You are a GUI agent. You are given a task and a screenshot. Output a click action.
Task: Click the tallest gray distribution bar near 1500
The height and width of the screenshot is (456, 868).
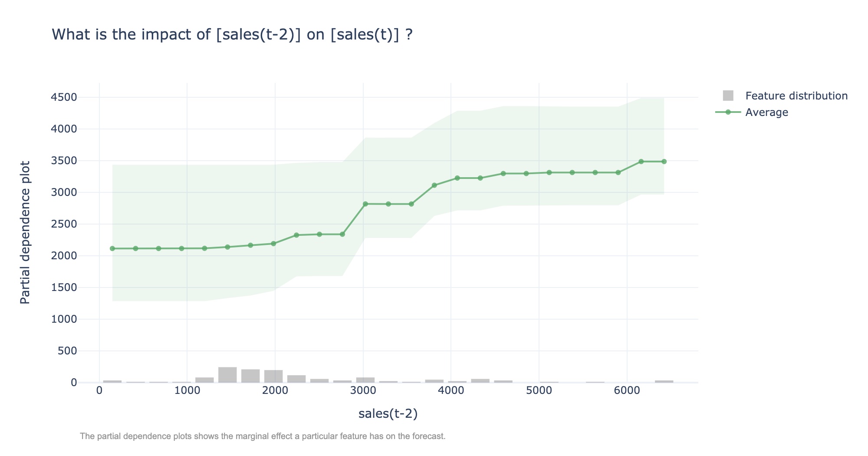click(x=227, y=375)
